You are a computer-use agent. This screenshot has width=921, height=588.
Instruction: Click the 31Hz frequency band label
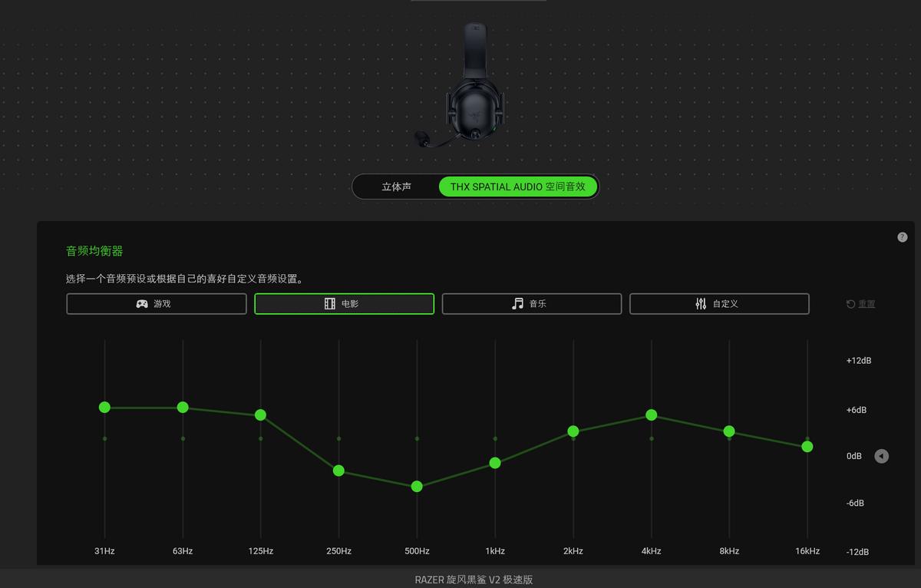[104, 550]
